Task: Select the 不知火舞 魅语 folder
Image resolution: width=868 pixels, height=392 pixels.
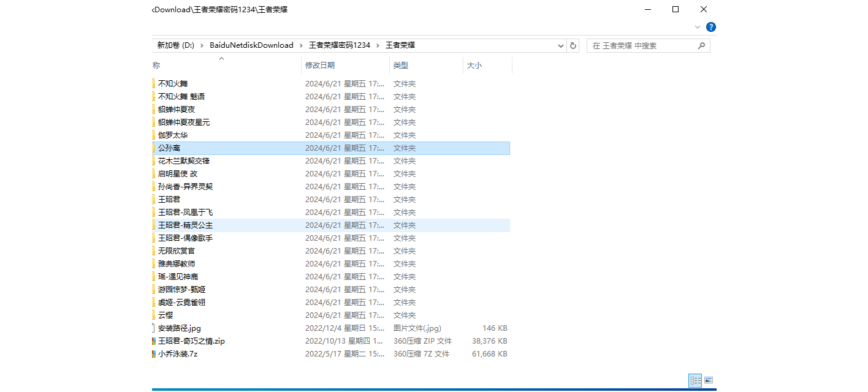Action: 181,96
